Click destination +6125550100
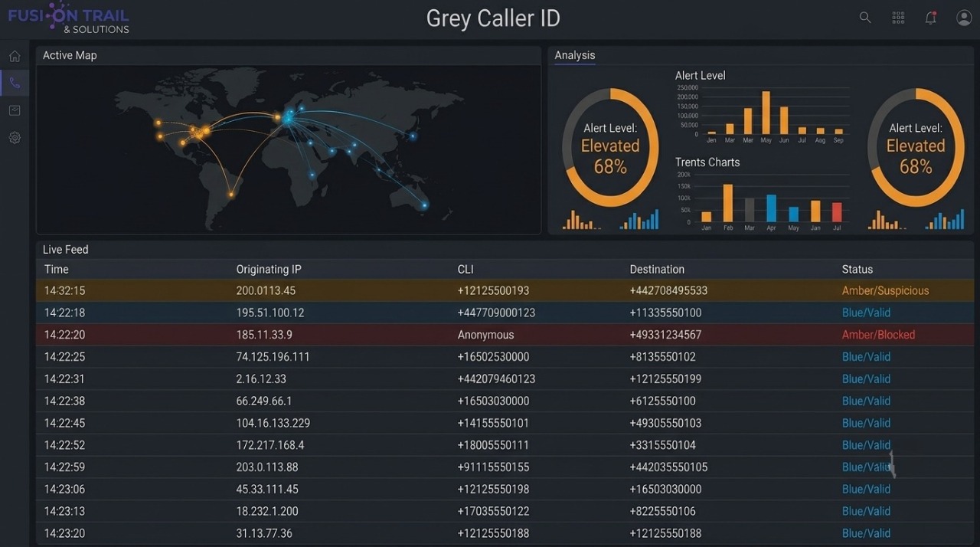Image resolution: width=980 pixels, height=547 pixels. (x=663, y=401)
